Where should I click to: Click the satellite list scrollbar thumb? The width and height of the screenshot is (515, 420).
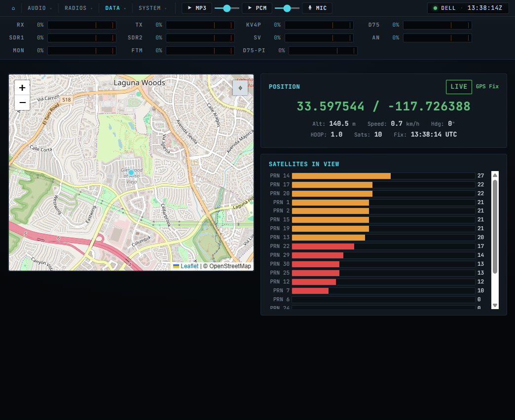tap(495, 226)
